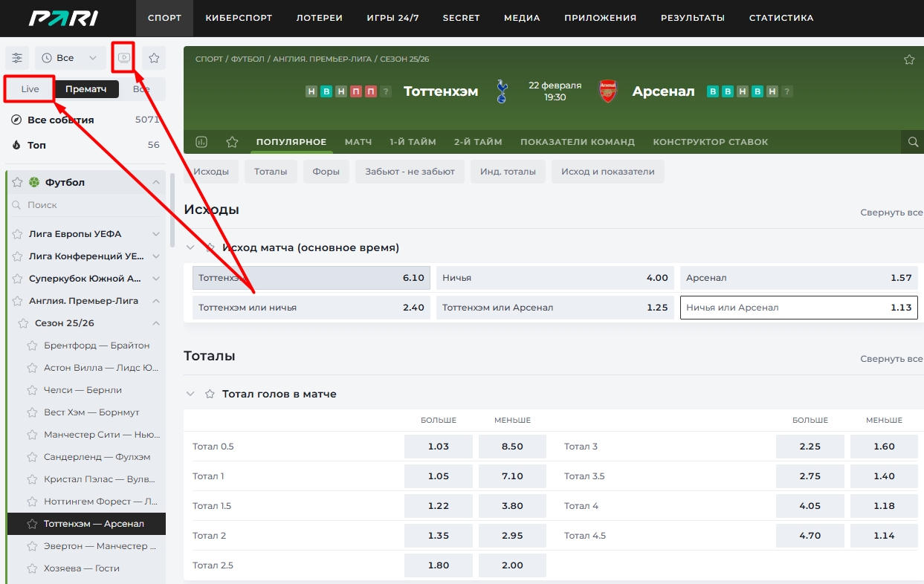The image size is (924, 584).
Task: Select Эвертон — Манчестер match in sidebar
Action: [x=100, y=546]
